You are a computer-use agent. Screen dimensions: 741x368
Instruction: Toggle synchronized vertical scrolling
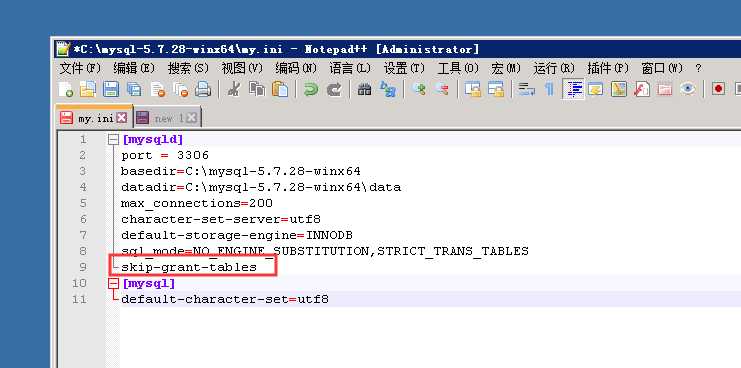coord(472,89)
